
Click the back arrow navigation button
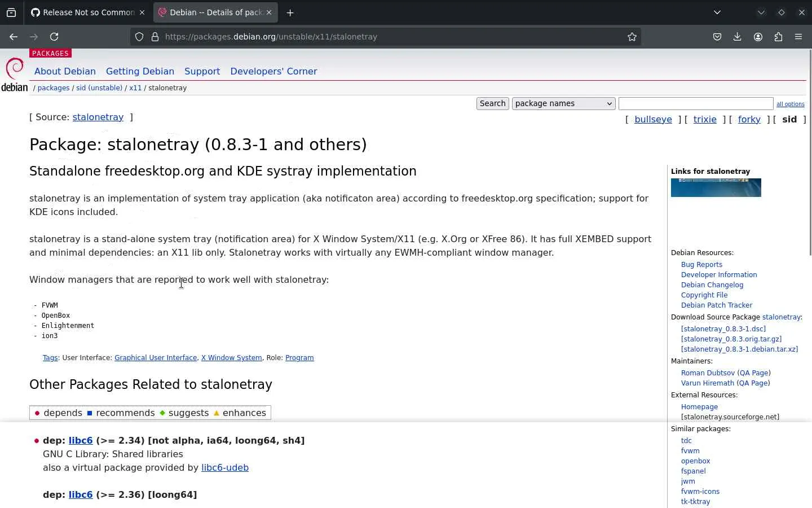14,37
